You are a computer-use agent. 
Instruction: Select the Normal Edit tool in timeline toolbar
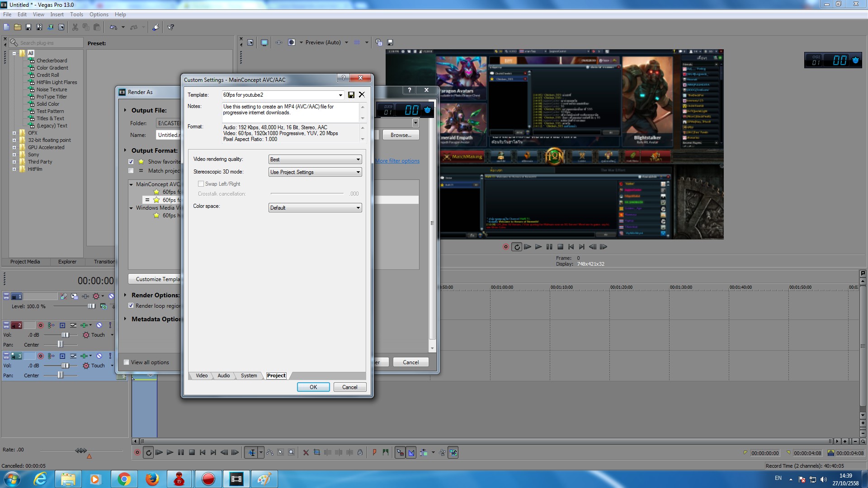(x=251, y=452)
